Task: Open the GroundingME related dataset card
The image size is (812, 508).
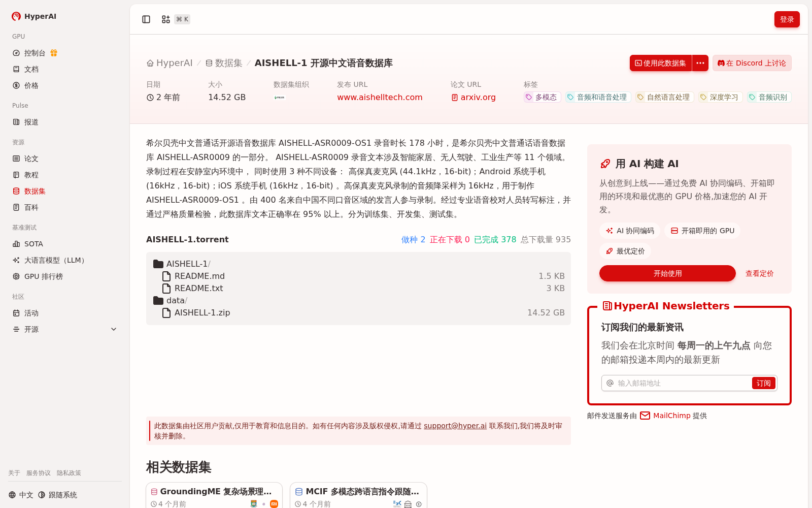Action: pos(214,495)
